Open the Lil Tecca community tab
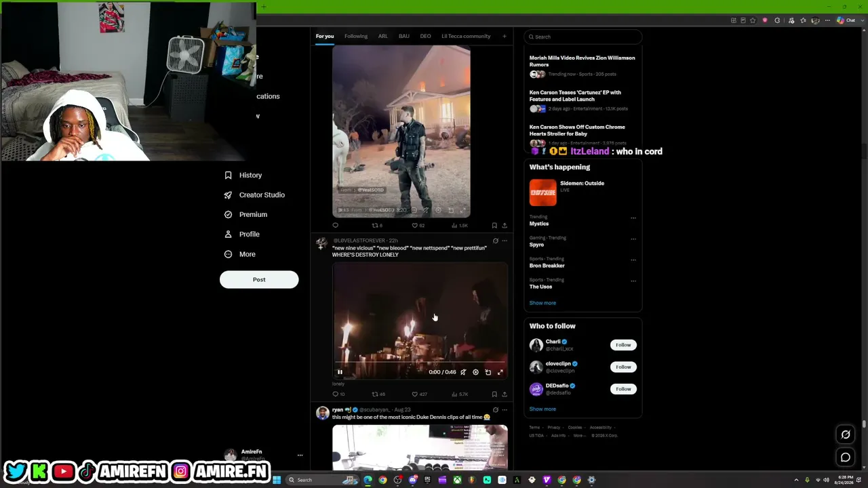 [x=466, y=37]
